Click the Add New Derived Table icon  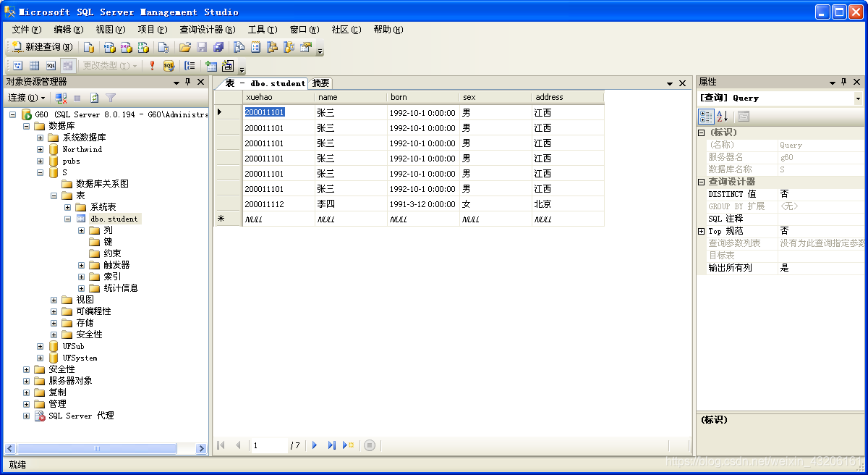(228, 65)
